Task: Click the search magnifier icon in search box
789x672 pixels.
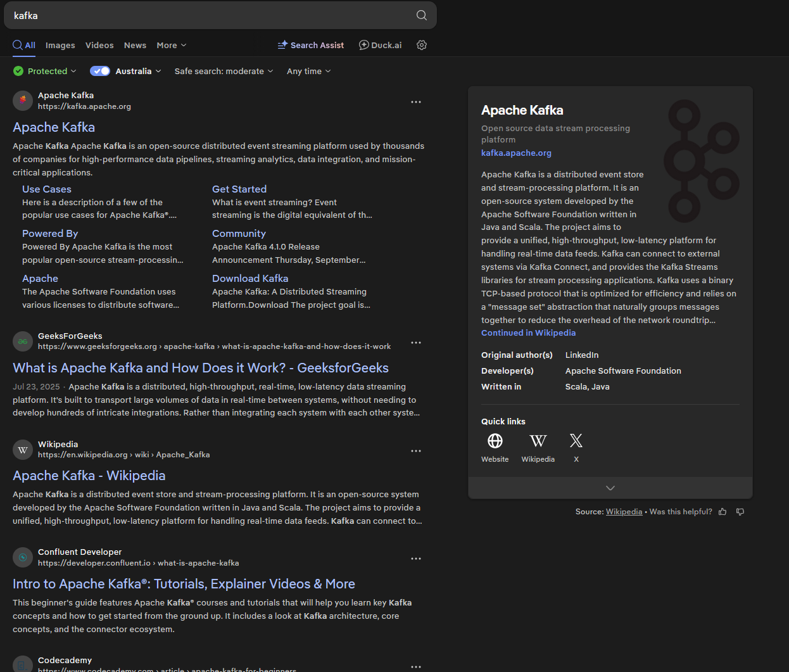Action: coord(422,15)
